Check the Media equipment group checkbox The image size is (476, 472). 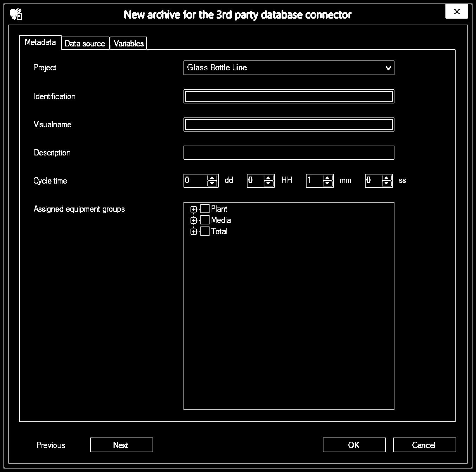pyautogui.click(x=205, y=220)
